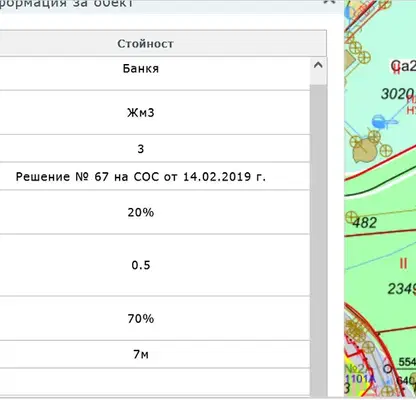Click map parcel label 2349
The image size is (416, 400).
point(402,289)
